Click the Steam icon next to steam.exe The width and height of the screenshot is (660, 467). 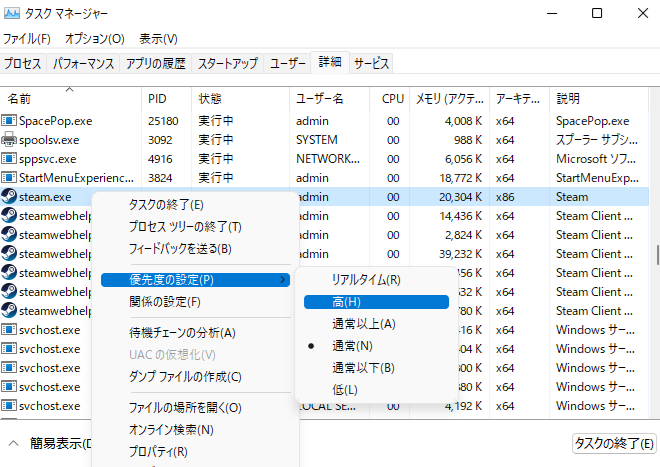(9, 197)
